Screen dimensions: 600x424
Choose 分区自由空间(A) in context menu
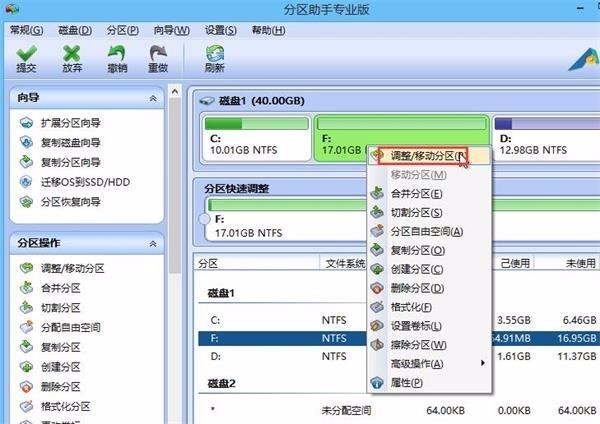point(429,232)
